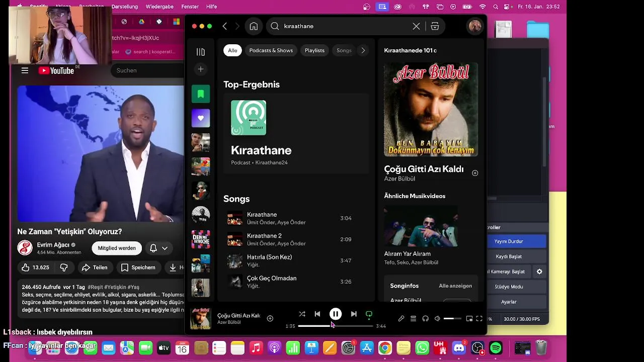Open Kıraathane podcast top result
Image resolution: width=644 pixels, height=362 pixels.
[296, 133]
